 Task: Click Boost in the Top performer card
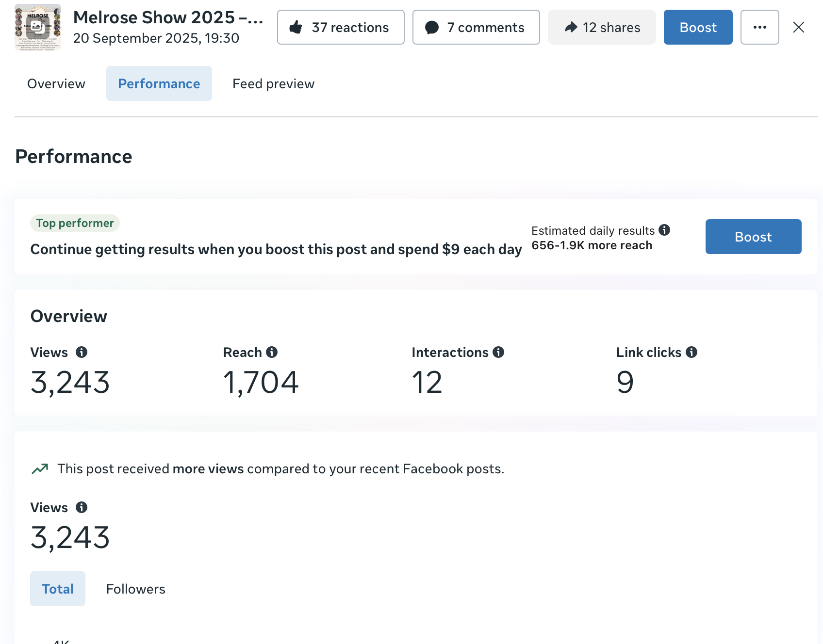(x=753, y=237)
